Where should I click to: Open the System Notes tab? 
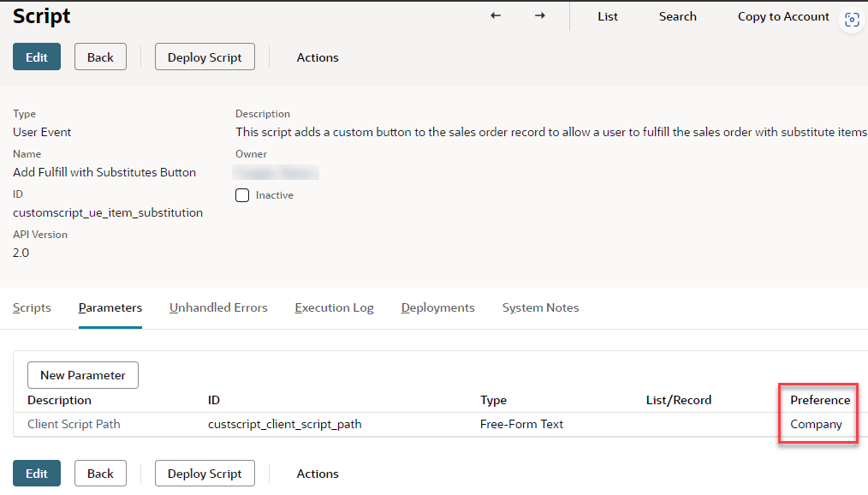540,307
